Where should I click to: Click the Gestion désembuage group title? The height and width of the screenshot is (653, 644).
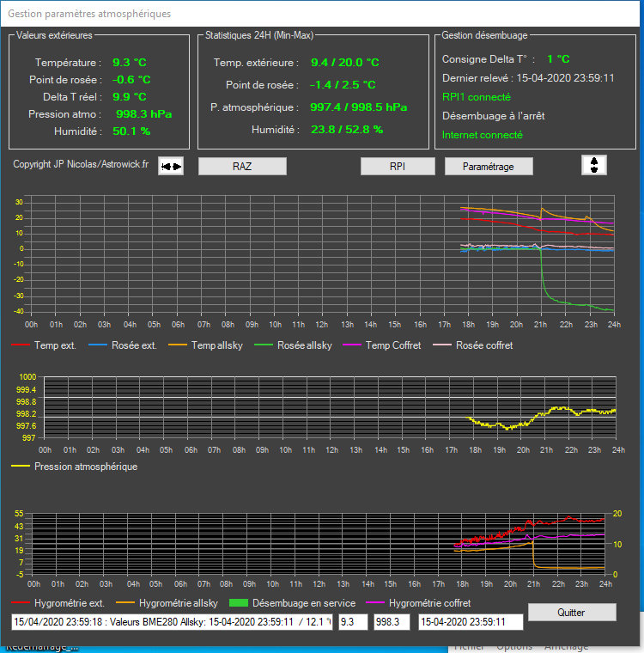484,35
